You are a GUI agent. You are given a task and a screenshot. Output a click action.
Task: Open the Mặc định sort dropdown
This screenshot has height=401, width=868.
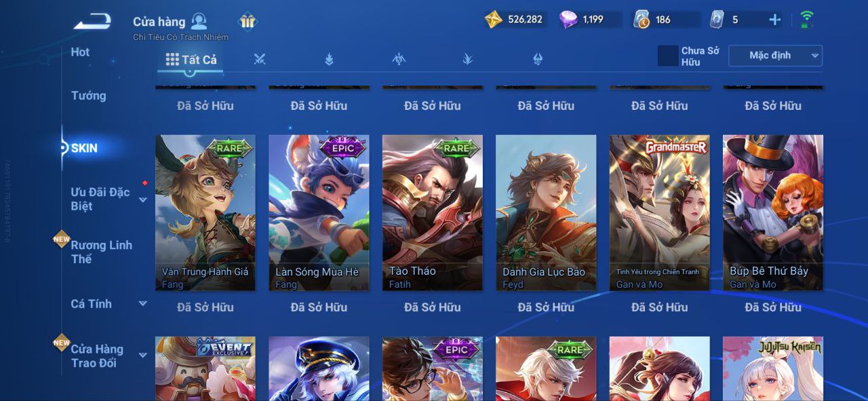pyautogui.click(x=775, y=56)
